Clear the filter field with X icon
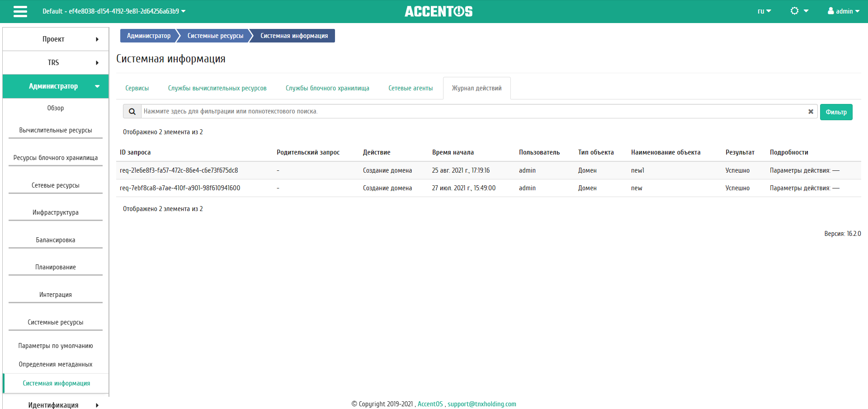 click(x=811, y=112)
